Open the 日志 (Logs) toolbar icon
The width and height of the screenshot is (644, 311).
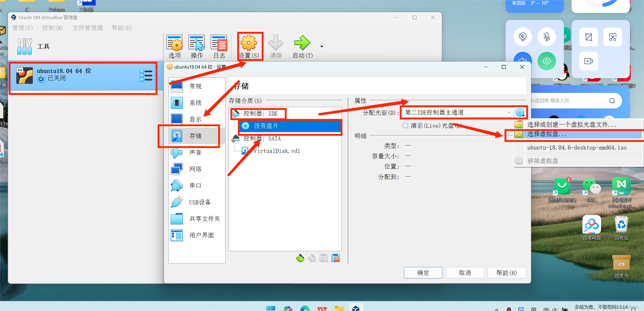[219, 47]
